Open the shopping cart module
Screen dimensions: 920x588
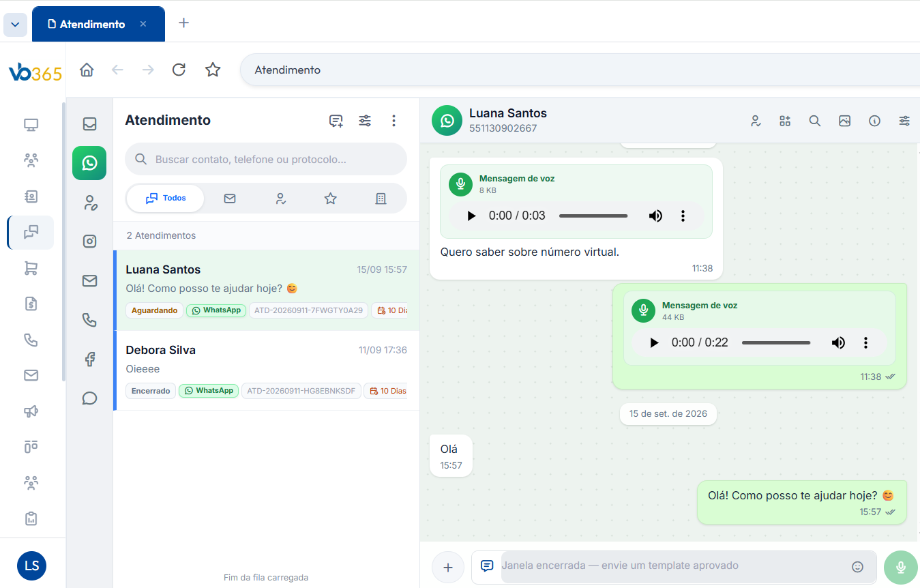(x=31, y=268)
